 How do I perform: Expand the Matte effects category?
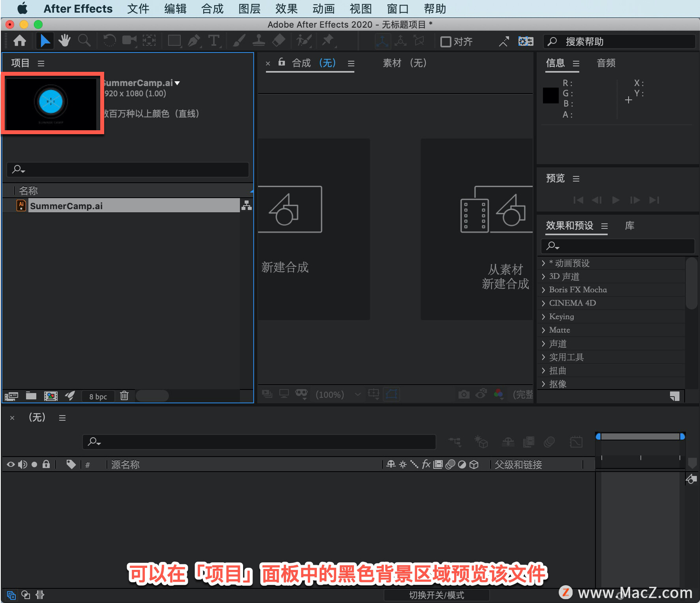543,330
